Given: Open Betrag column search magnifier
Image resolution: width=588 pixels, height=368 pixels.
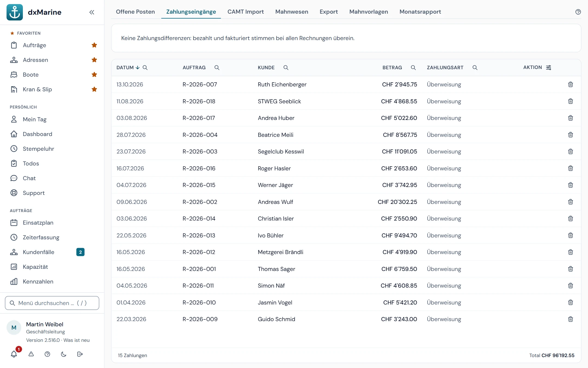Looking at the screenshot, I should pos(413,68).
